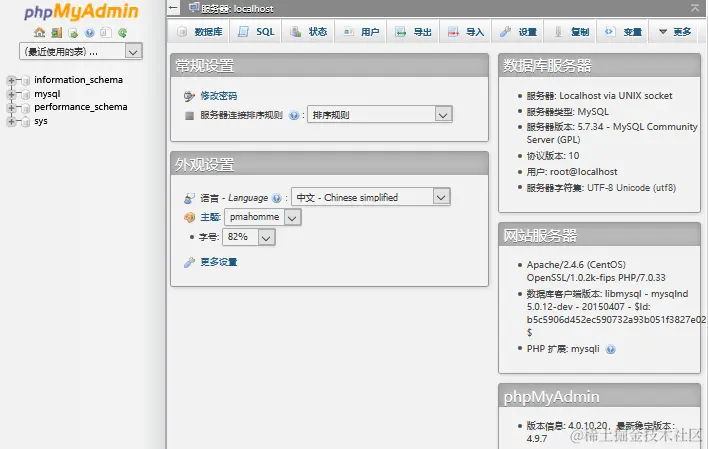Open help icon next to 服务器连接排序规则
Image resolution: width=708 pixels, height=449 pixels.
[x=294, y=115]
